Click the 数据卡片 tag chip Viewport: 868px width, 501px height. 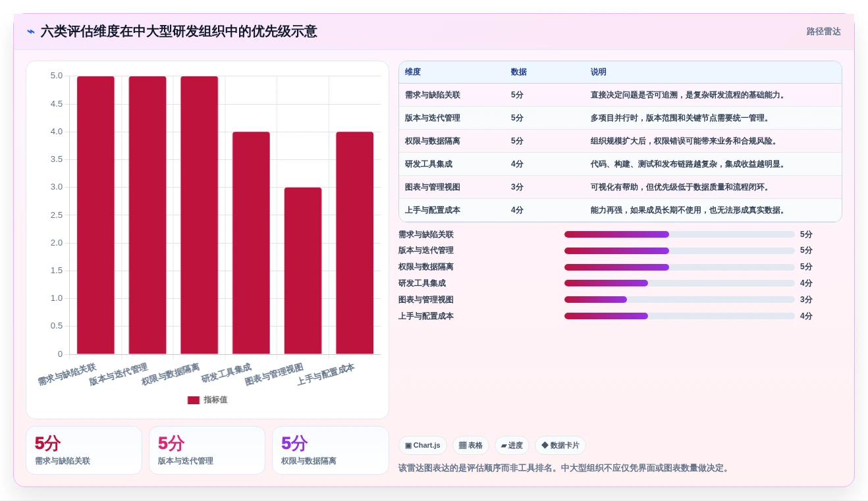(x=560, y=446)
